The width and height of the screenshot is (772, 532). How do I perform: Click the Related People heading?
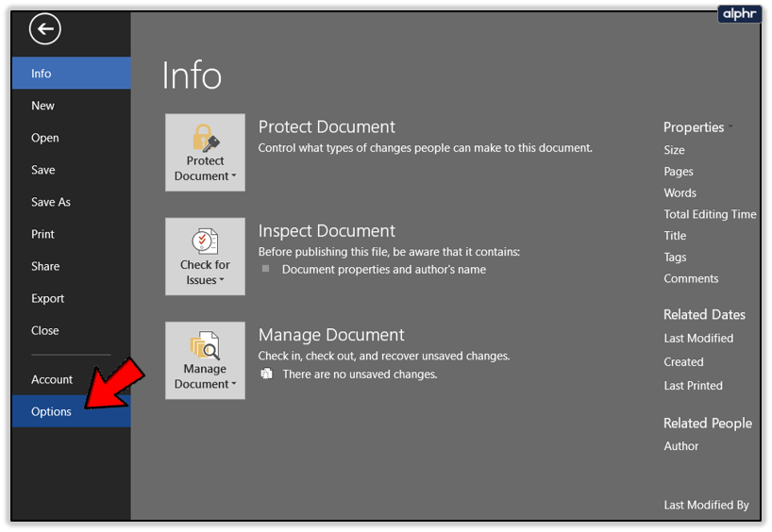click(x=708, y=424)
